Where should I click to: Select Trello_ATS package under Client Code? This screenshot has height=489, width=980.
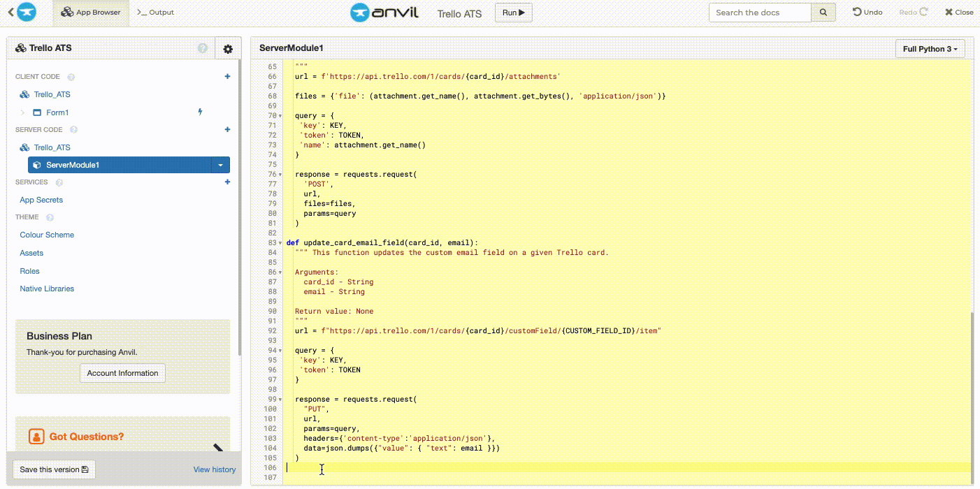tap(52, 94)
